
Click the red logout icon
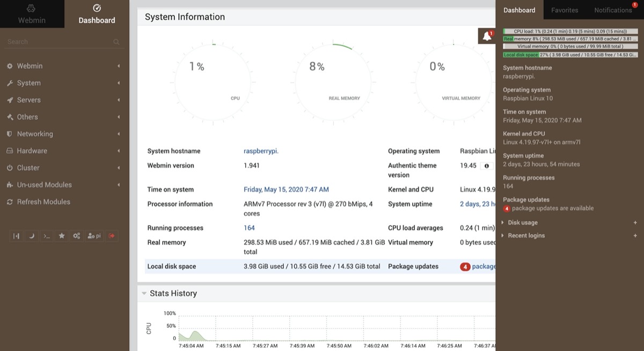pyautogui.click(x=112, y=236)
